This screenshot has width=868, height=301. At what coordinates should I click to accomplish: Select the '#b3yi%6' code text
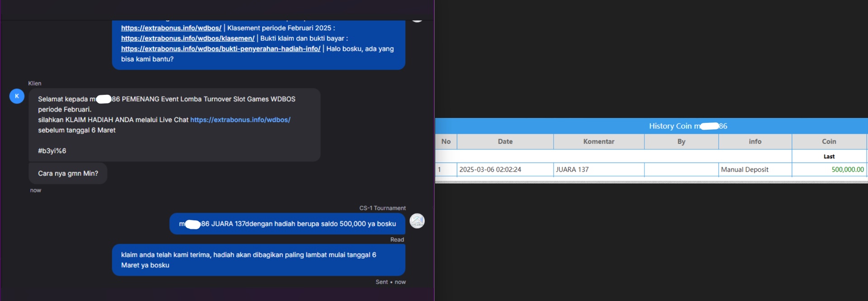(52, 151)
